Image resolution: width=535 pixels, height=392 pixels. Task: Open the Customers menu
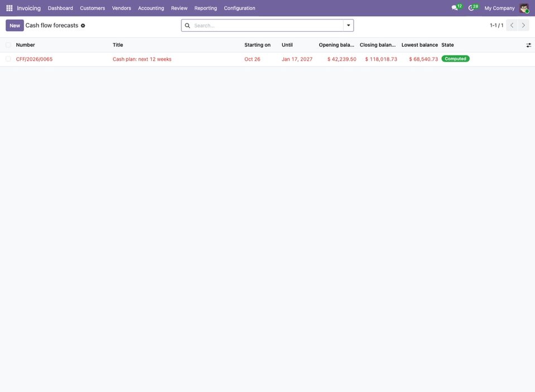click(93, 8)
